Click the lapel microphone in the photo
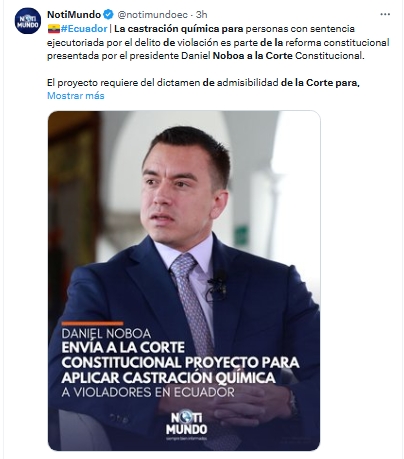The width and height of the screenshot is (404, 459). tap(218, 283)
